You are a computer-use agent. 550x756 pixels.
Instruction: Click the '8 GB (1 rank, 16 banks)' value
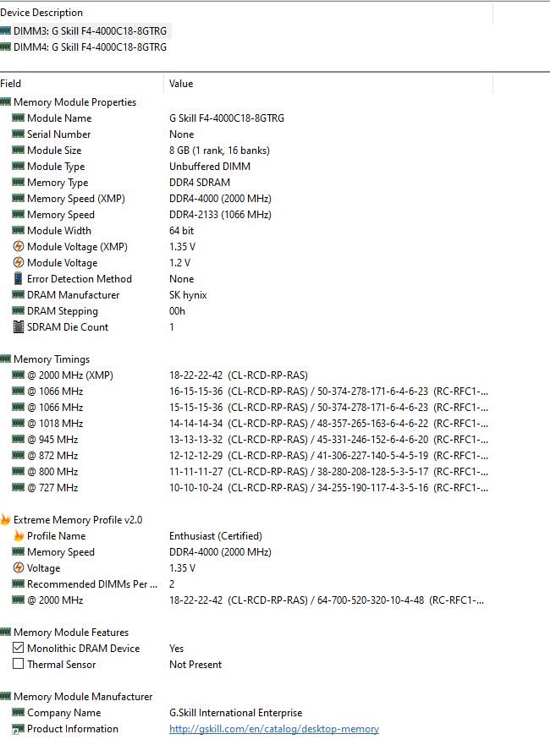coord(219,150)
